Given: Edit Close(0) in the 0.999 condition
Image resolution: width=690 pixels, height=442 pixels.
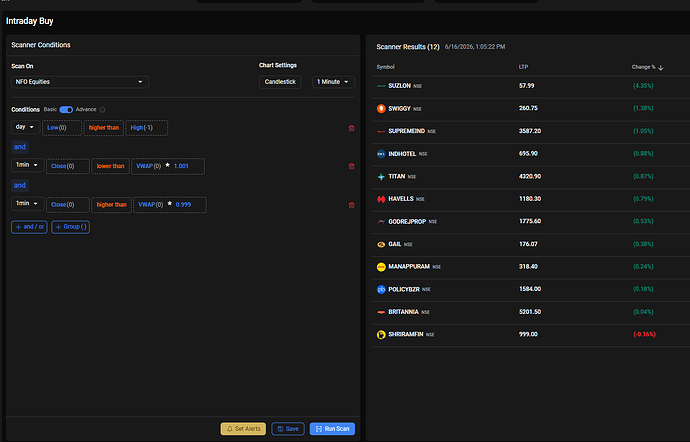Looking at the screenshot, I should (68, 205).
